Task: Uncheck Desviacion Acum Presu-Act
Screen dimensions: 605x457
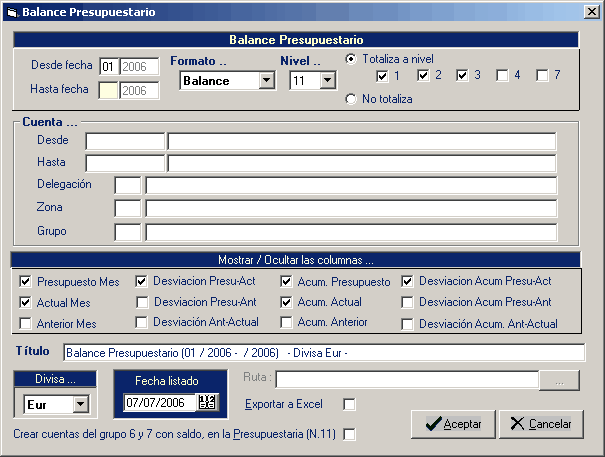Action: tap(407, 281)
